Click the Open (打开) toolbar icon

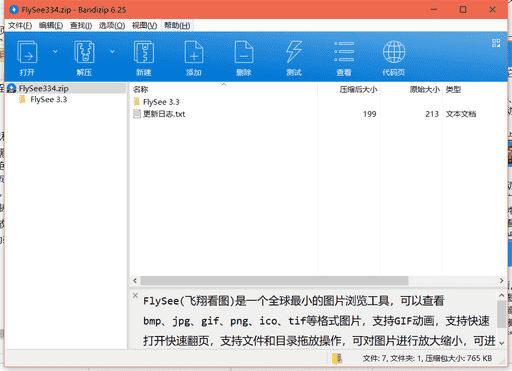[x=27, y=52]
